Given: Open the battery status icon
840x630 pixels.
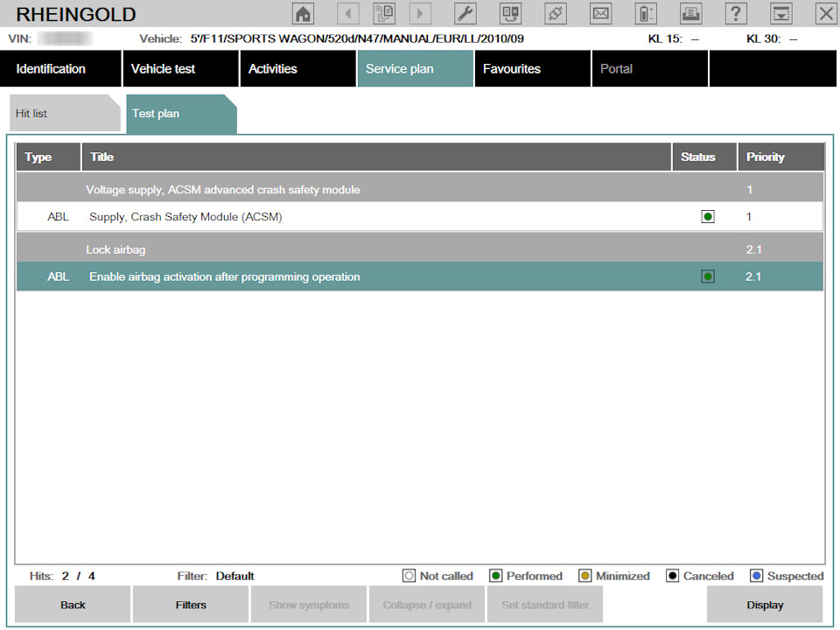Looking at the screenshot, I should 646,13.
